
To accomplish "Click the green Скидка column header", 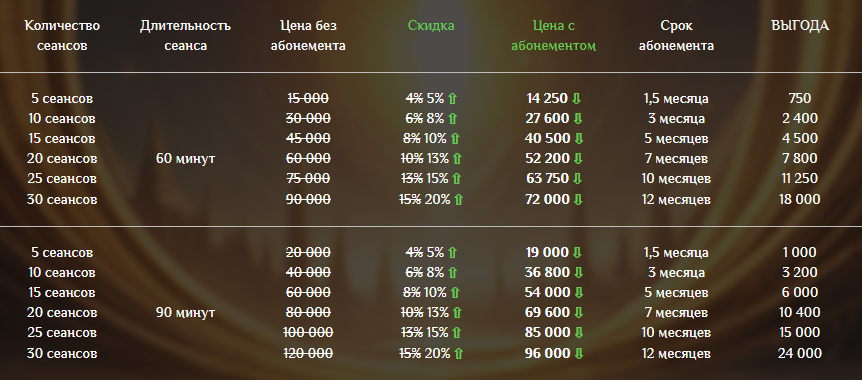I will pyautogui.click(x=431, y=26).
